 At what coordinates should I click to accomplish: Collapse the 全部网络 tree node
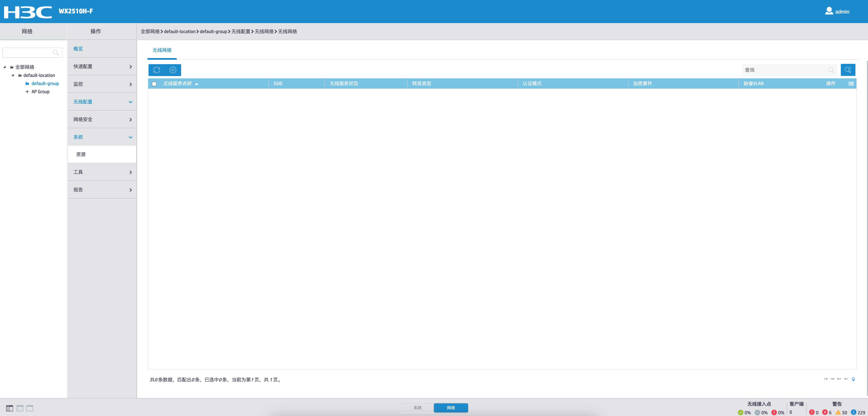point(5,67)
